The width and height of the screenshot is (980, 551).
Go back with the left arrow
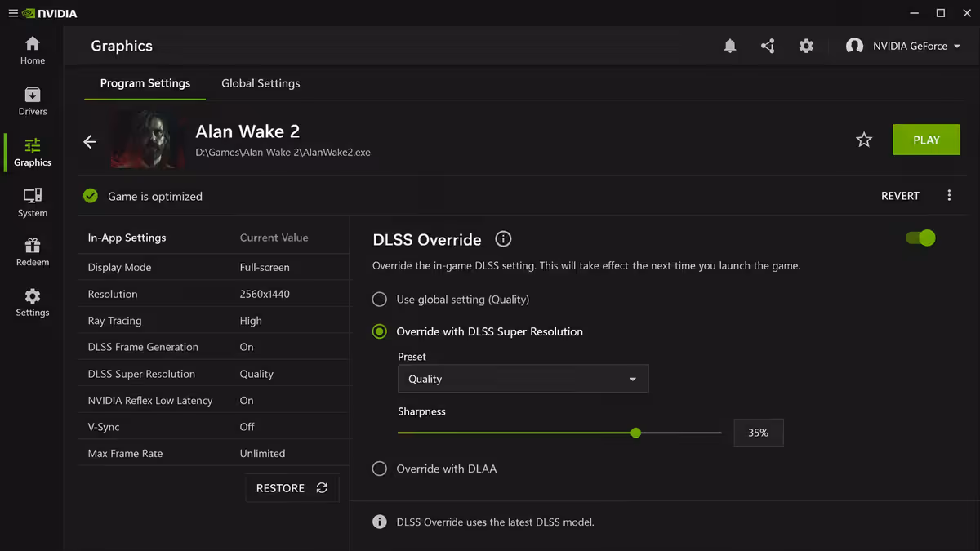(90, 142)
